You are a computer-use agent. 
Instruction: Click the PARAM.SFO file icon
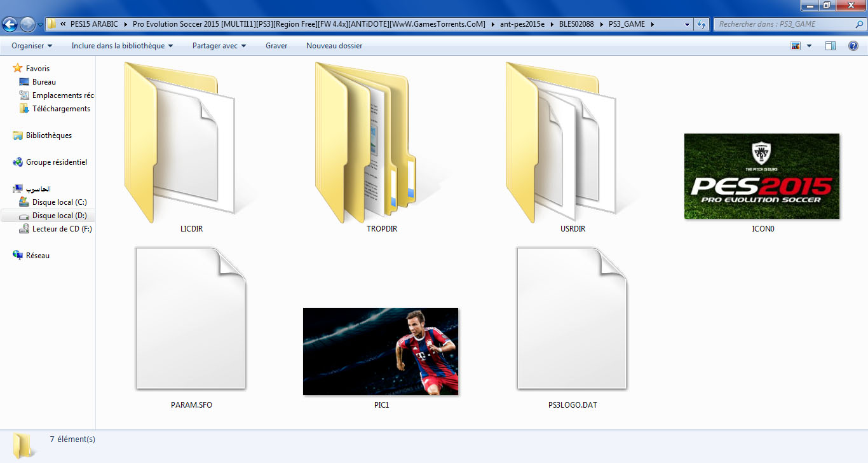click(x=191, y=318)
